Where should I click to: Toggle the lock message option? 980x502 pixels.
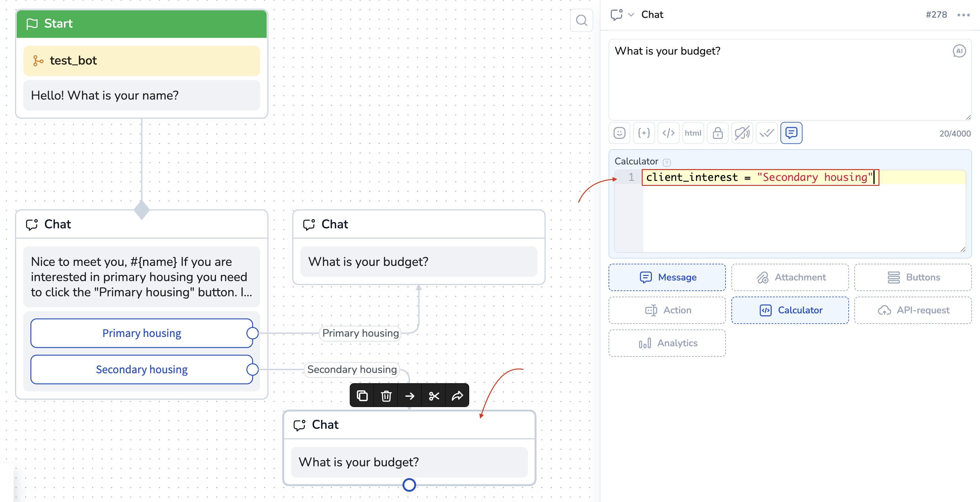coord(717,133)
